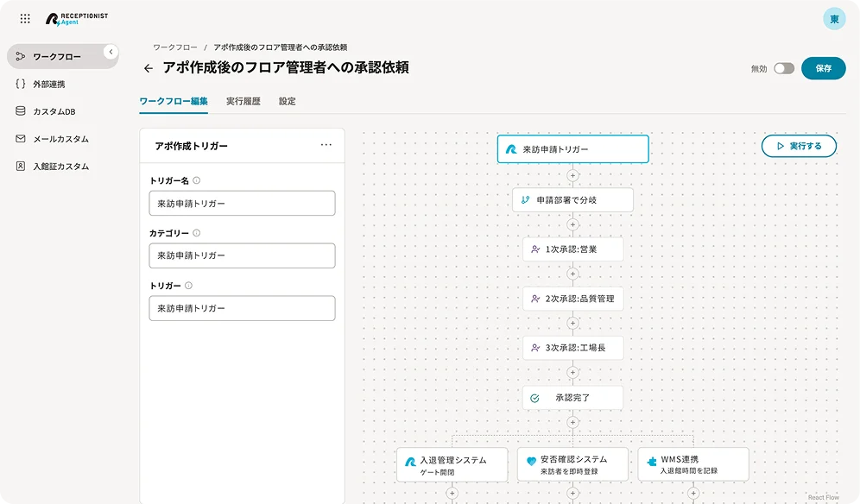Focus the トリガー input field
This screenshot has width=860, height=504.
[x=242, y=308]
